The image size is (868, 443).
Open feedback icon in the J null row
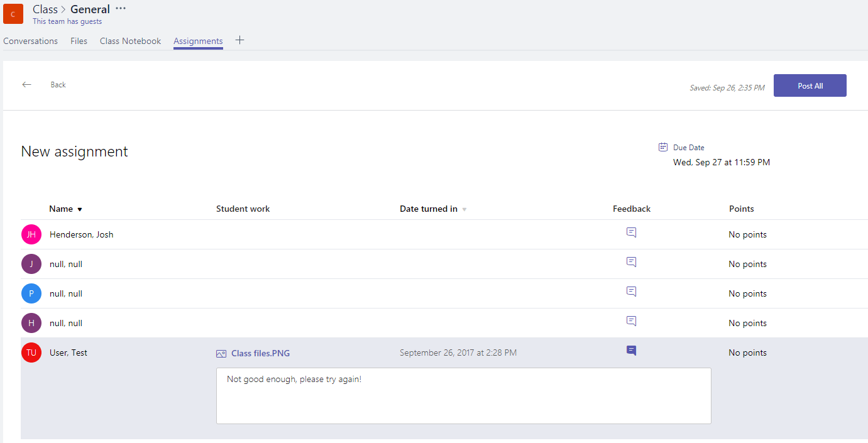coord(632,262)
